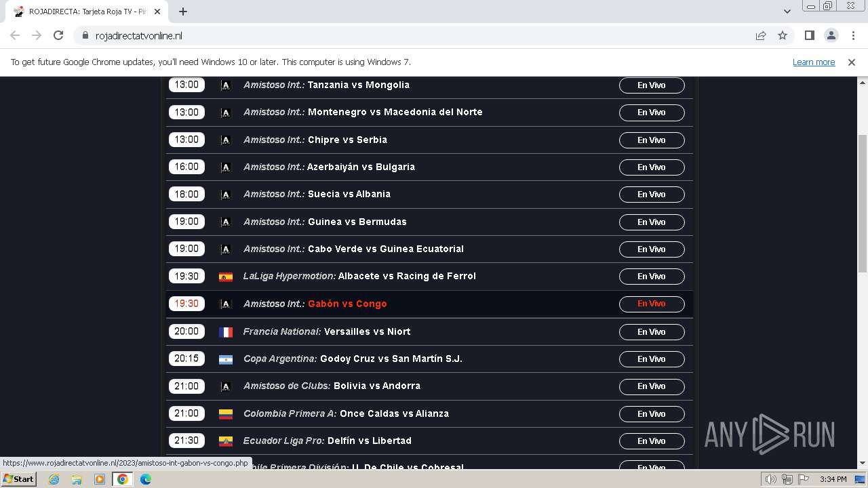
Task: Open the Tanzania vs Mongolia match link
Action: click(x=359, y=85)
